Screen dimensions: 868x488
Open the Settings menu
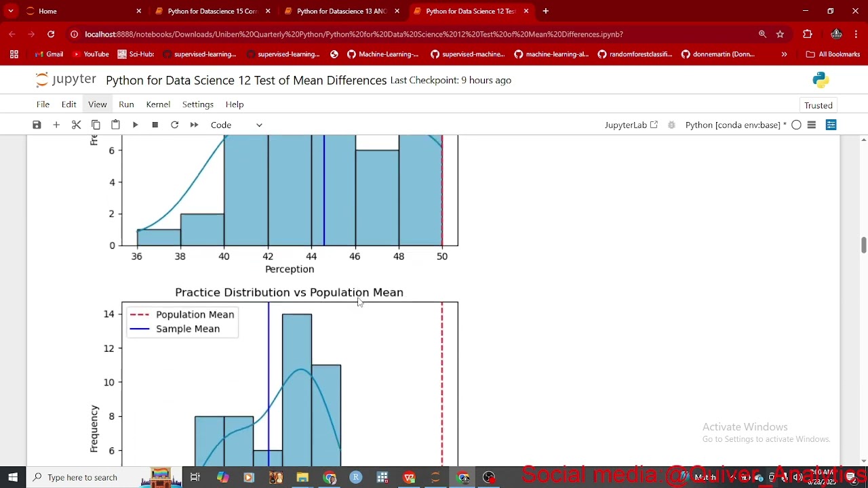[x=198, y=104]
